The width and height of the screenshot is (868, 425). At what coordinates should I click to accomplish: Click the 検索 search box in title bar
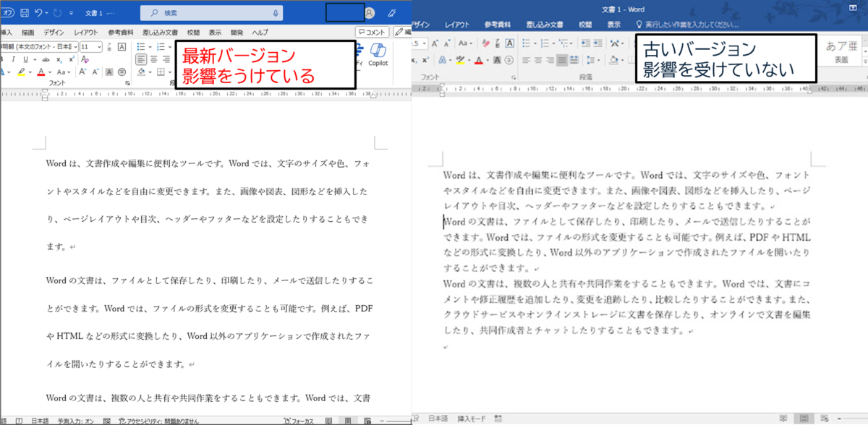(210, 13)
